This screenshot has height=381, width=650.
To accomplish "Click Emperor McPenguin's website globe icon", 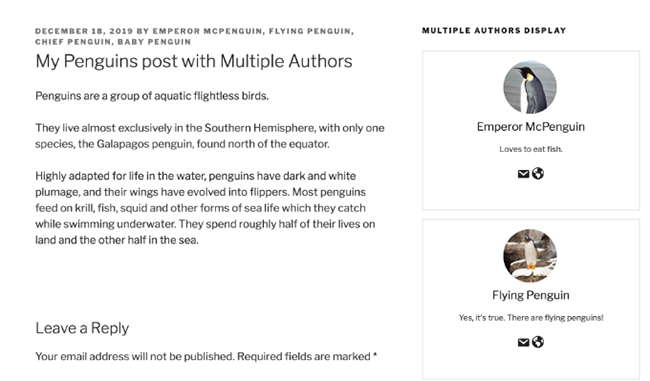I will 538,173.
